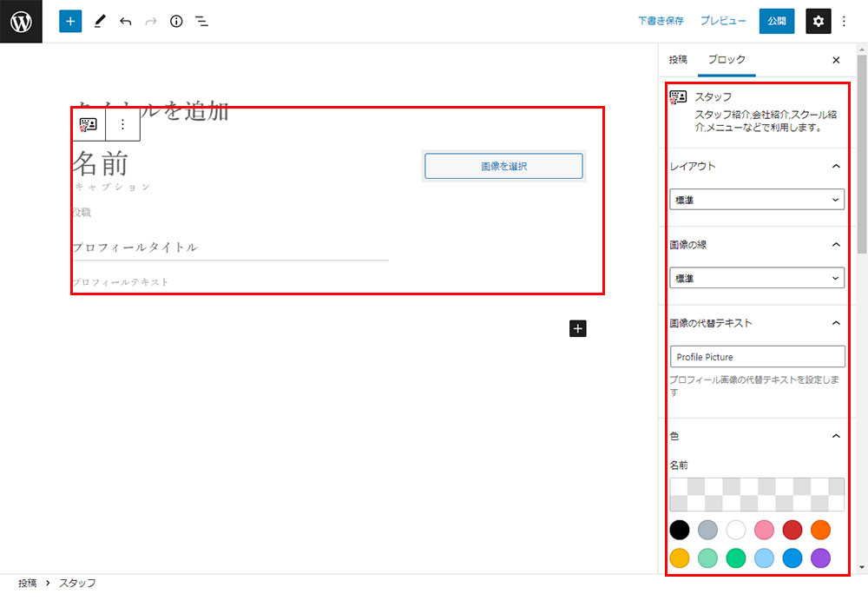Add block with black plus button

[x=578, y=328]
